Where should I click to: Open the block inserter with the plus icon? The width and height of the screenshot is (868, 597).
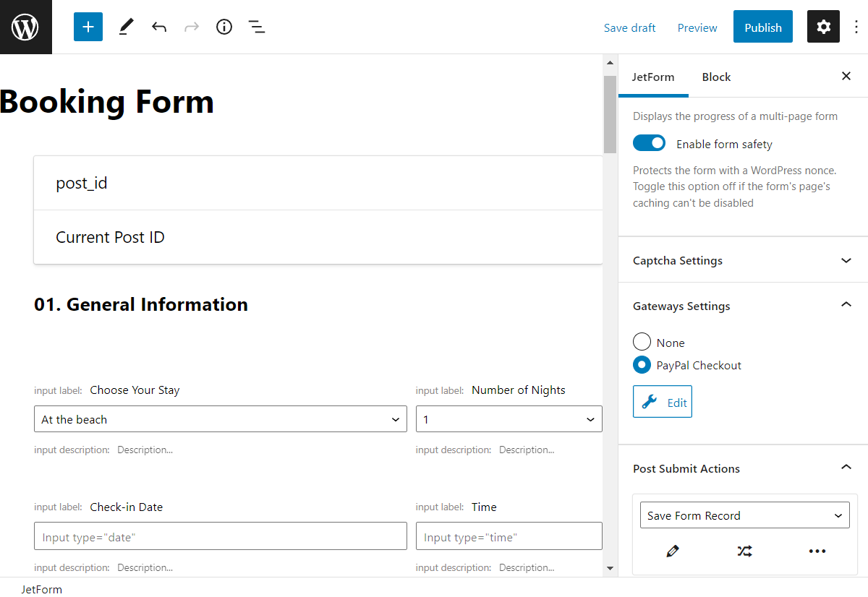[88, 27]
